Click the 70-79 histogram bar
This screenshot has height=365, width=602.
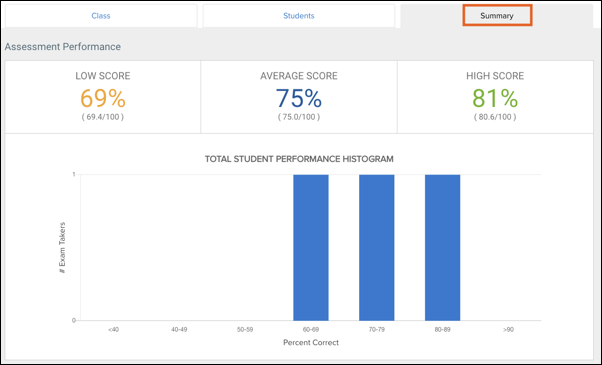377,248
